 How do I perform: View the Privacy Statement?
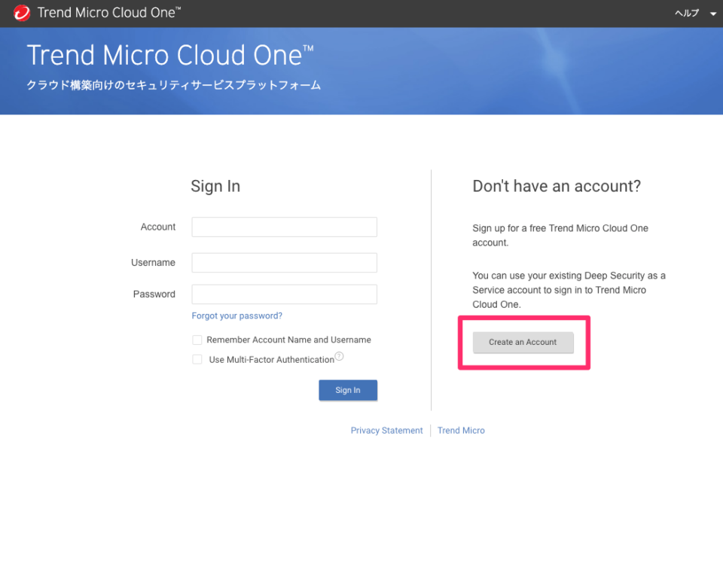click(386, 430)
